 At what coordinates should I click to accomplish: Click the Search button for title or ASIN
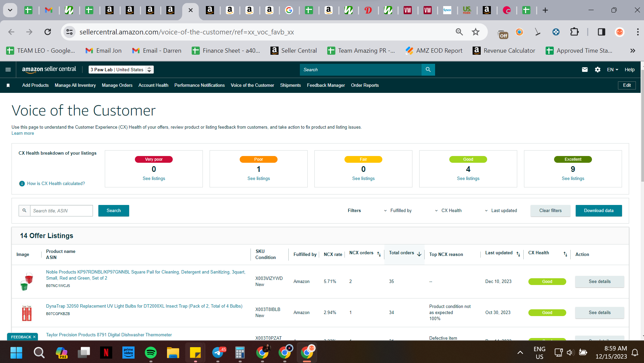point(114,211)
